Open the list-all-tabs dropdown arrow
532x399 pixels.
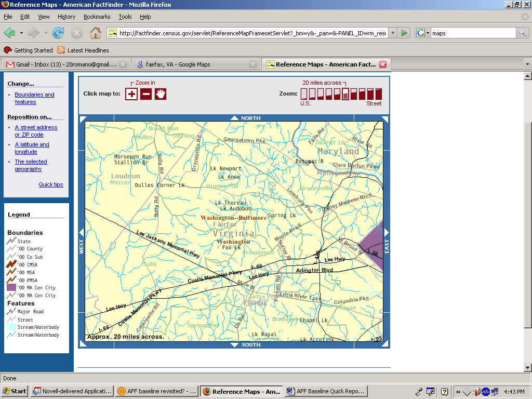click(x=527, y=64)
